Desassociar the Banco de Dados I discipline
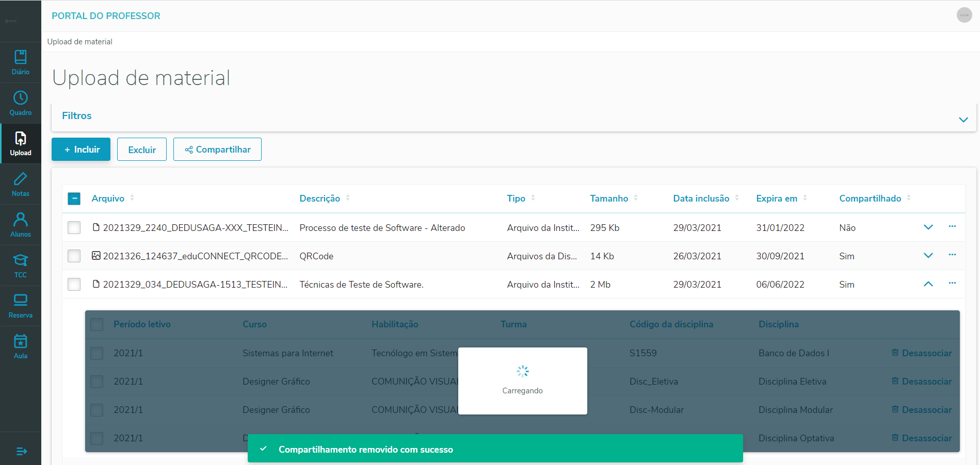 (x=922, y=353)
